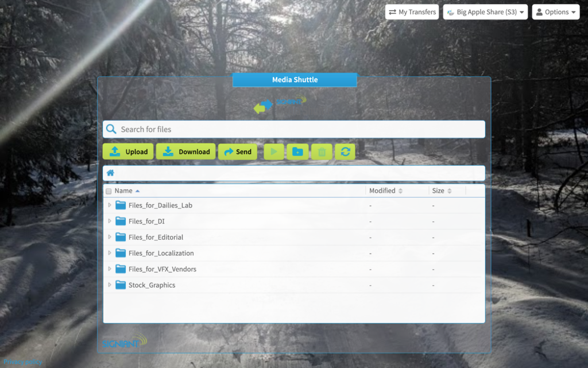
Task: Sort files by Name column header
Action: (127, 191)
